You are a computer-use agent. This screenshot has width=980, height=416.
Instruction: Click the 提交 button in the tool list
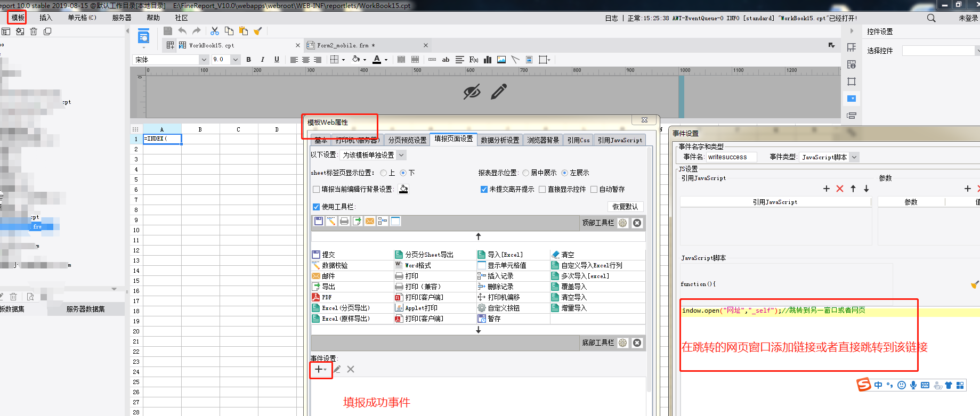(323, 255)
